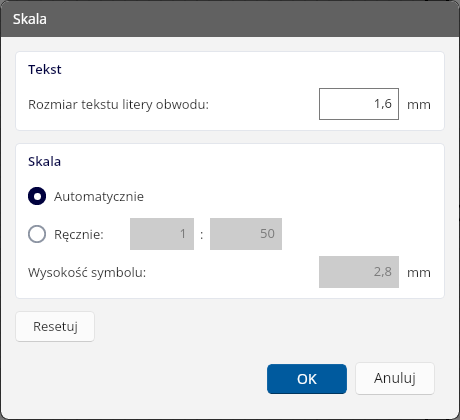Click the circuit letter text size field

click(x=359, y=104)
